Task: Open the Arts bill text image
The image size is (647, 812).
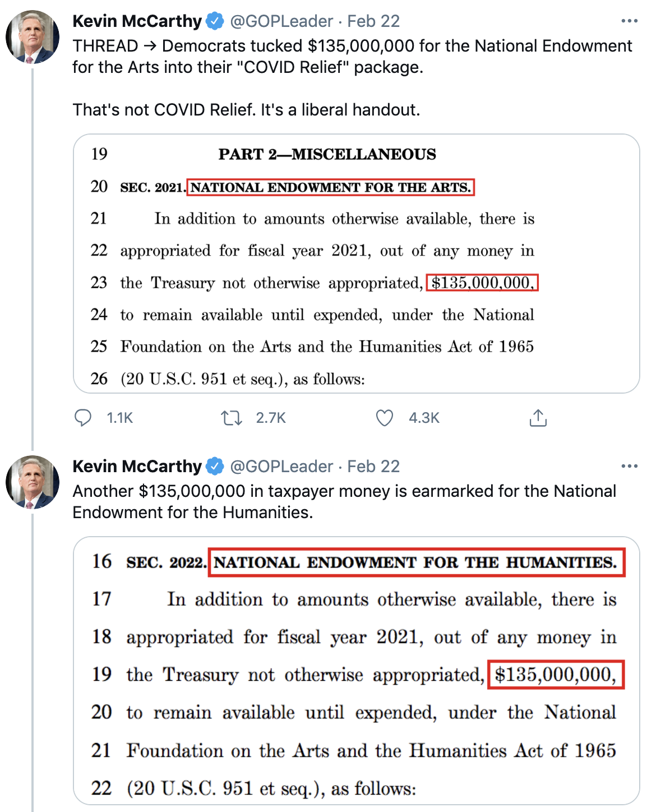Action: (356, 264)
